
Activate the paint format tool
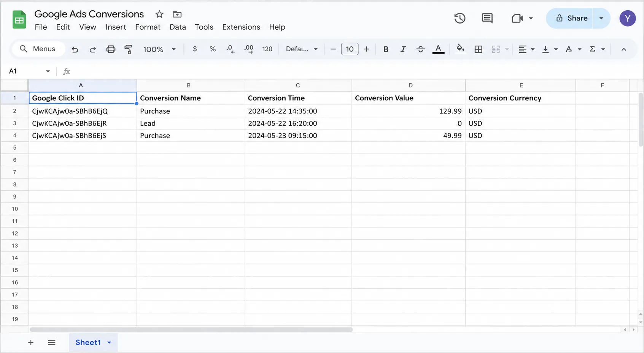pyautogui.click(x=129, y=49)
